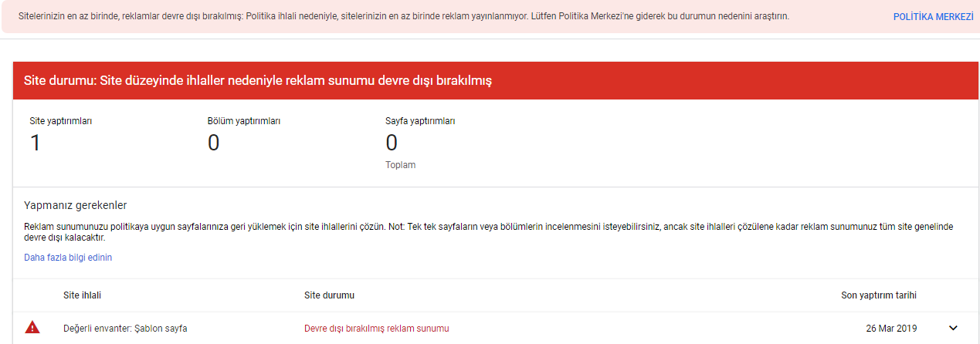Viewport: 980px width, 344px height.
Task: Select the Bölüm yaptırımları label
Action: click(x=243, y=121)
